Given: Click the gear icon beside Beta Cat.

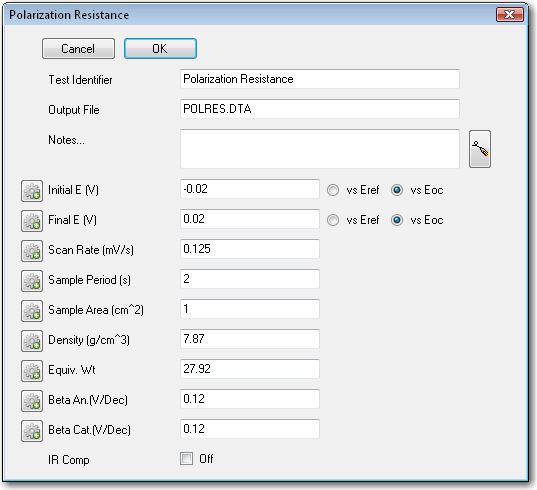Looking at the screenshot, I should click(x=32, y=430).
